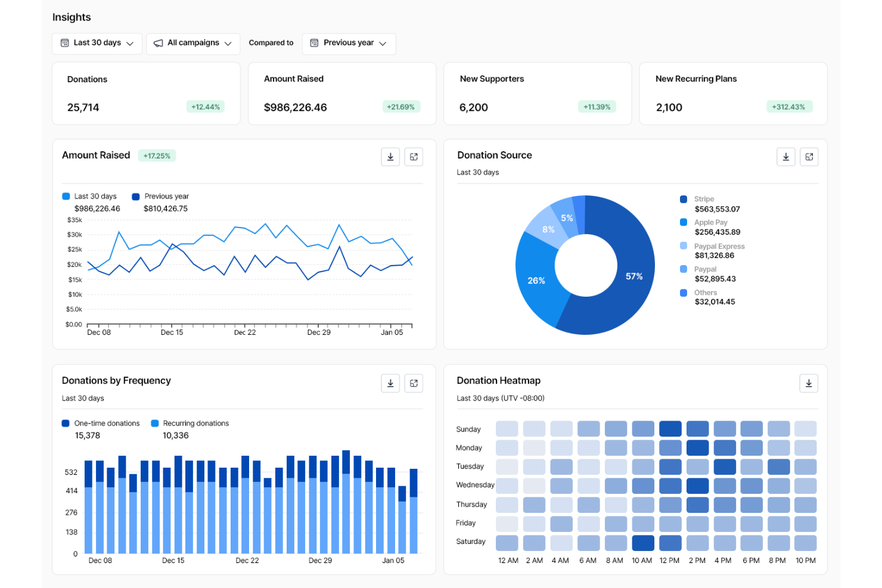
Task: Click the megaphone icon in All campaigns filter
Action: click(159, 43)
